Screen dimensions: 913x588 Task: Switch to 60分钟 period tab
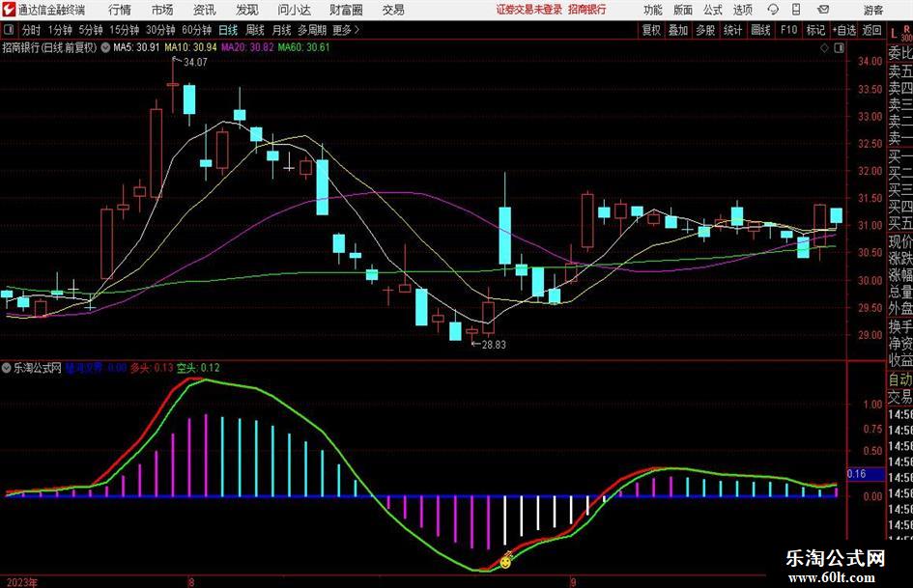click(x=197, y=30)
